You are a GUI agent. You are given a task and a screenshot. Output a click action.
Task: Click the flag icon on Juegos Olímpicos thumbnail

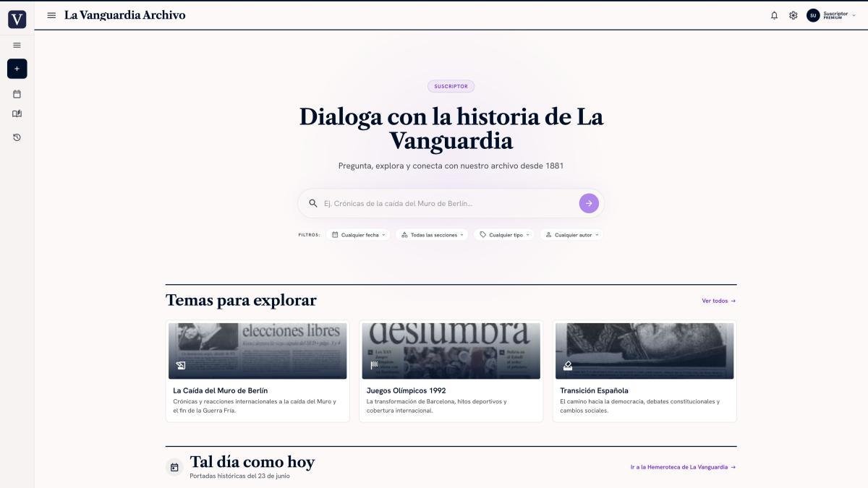point(374,366)
